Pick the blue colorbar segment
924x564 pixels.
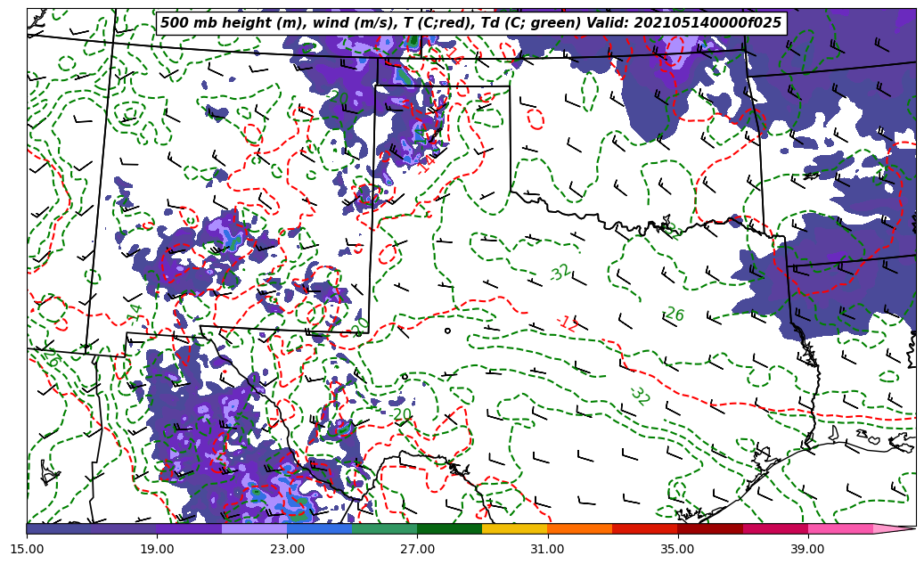[x=319, y=529]
